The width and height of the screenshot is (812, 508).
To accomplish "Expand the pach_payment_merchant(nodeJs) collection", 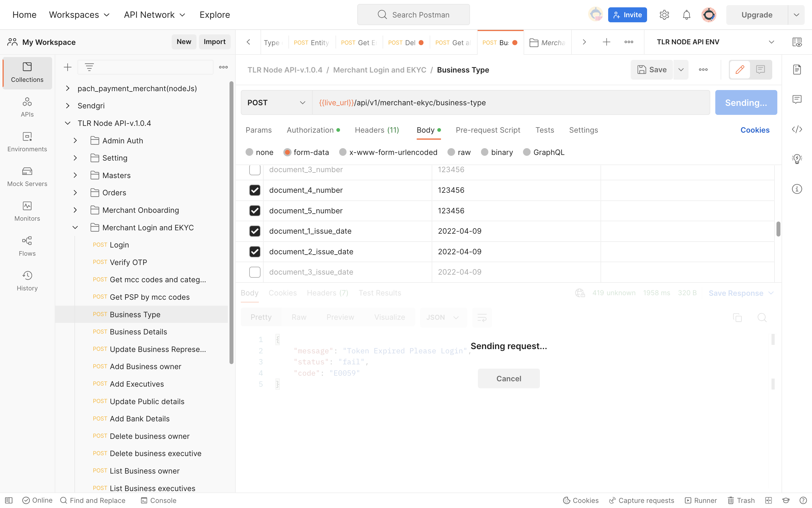I will coord(67,88).
